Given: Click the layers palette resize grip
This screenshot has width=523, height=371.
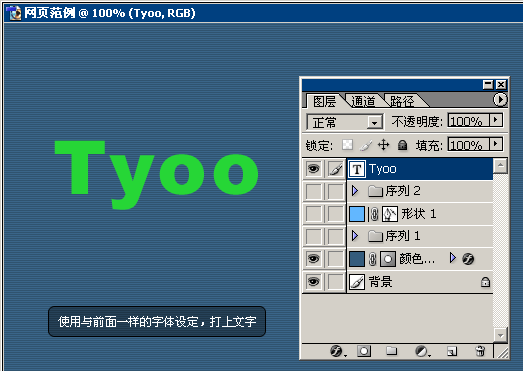Looking at the screenshot, I should pyautogui.click(x=502, y=352).
